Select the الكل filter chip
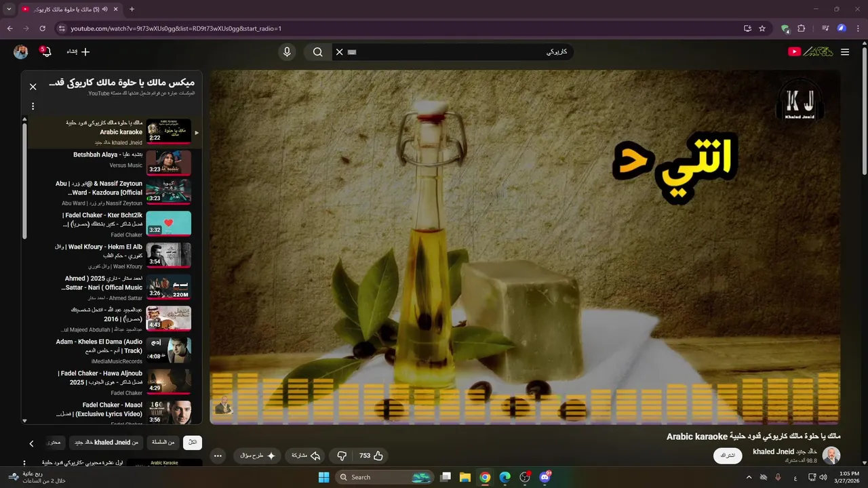This screenshot has width=868, height=488. (193, 443)
